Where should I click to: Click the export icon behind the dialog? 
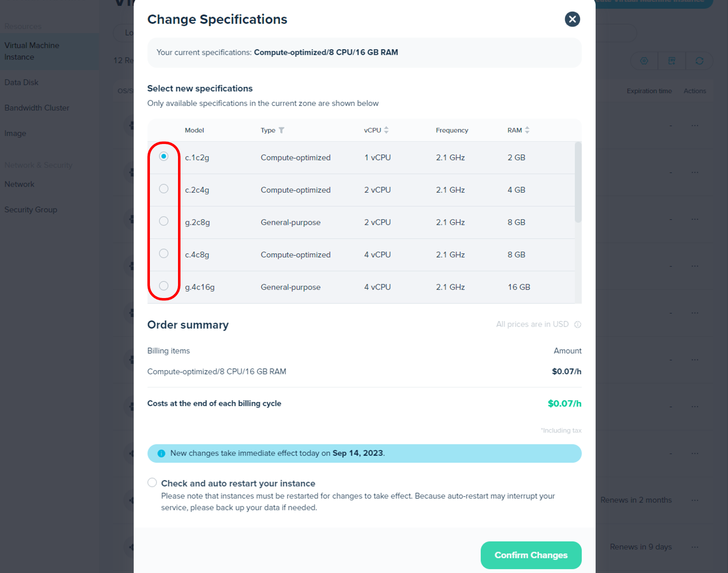(672, 61)
